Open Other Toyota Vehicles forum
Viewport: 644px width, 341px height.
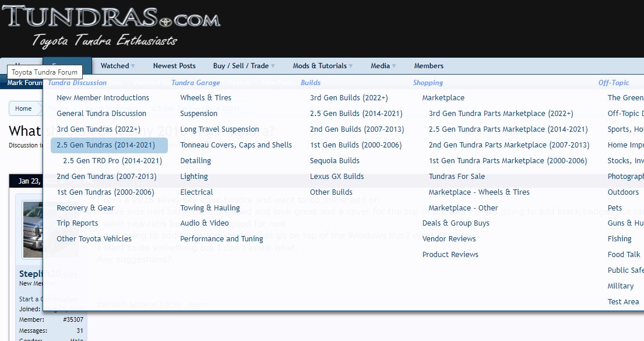click(94, 239)
